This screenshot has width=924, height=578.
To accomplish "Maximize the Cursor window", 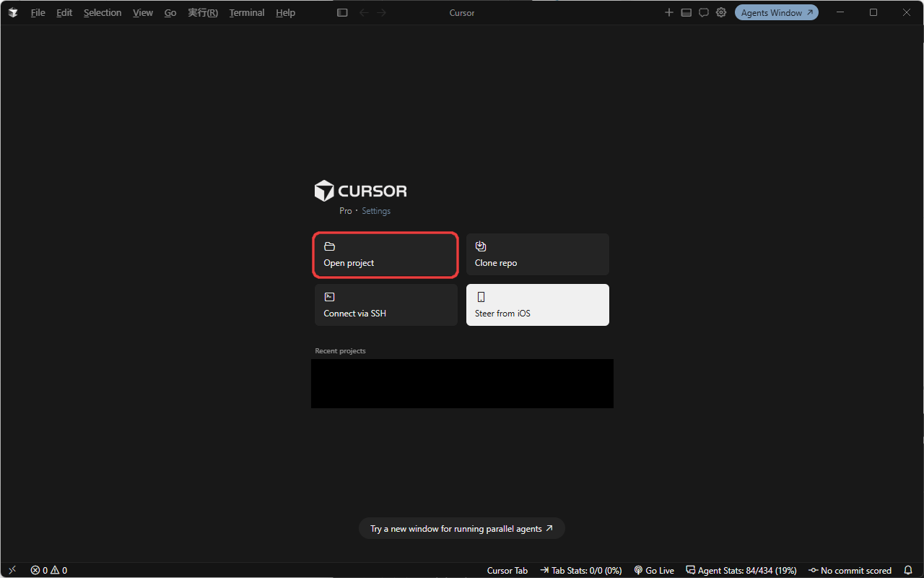I will coord(873,13).
